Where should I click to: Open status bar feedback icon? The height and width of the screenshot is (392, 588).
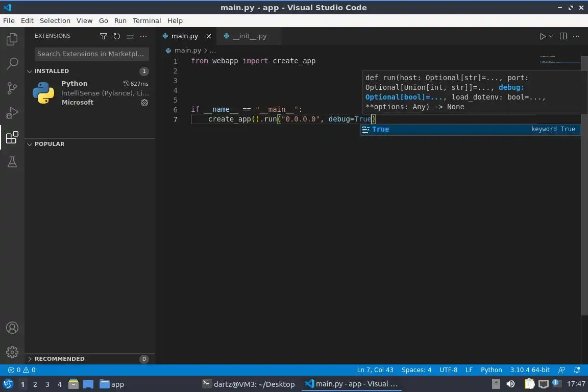(x=561, y=370)
